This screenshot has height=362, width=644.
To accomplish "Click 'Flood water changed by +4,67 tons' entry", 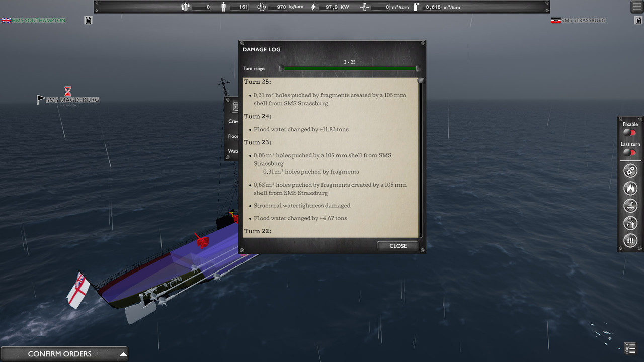I will tap(300, 218).
